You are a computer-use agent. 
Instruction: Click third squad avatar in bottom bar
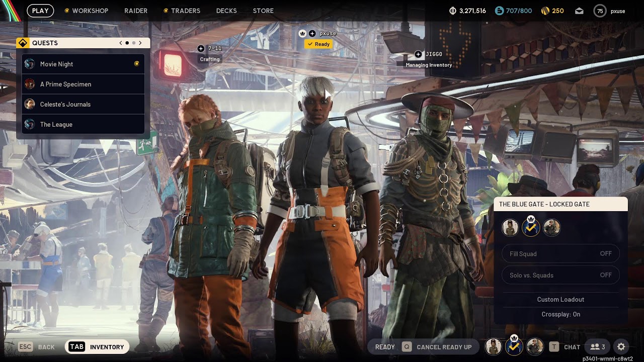[x=535, y=346]
